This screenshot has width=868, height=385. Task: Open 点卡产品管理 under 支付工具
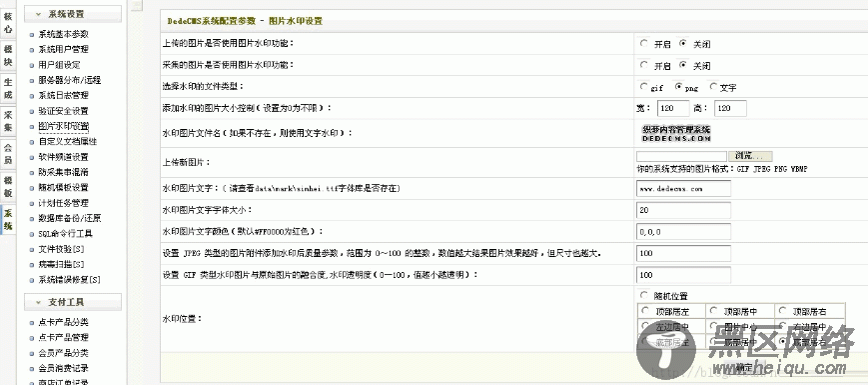tap(63, 337)
